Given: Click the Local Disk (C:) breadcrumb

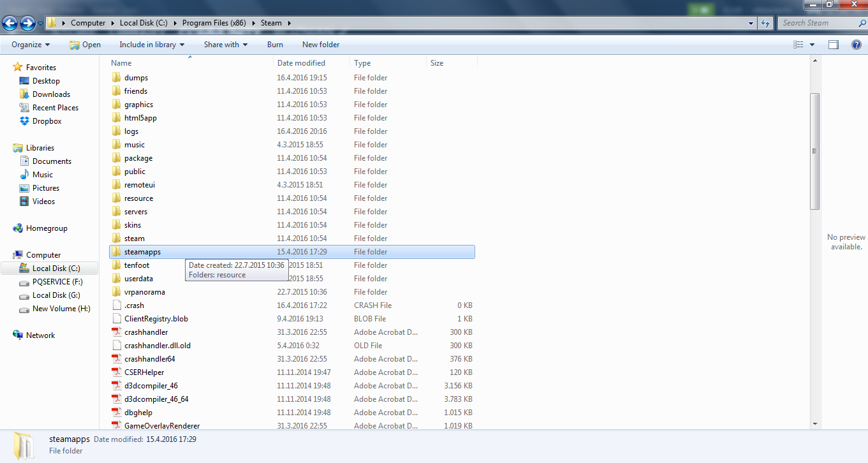Looking at the screenshot, I should pyautogui.click(x=143, y=23).
